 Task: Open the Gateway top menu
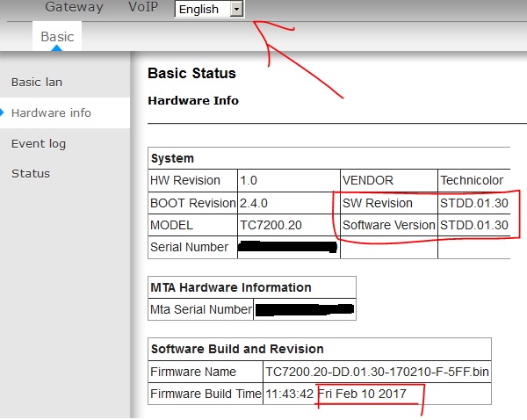tap(74, 8)
